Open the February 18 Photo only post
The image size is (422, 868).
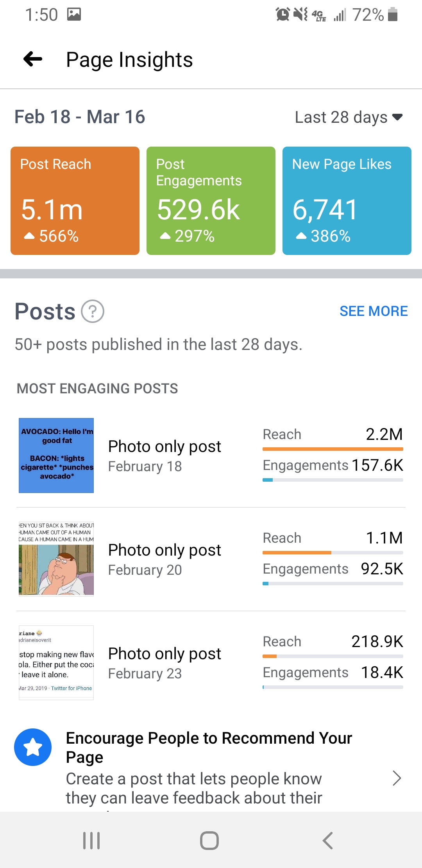click(x=165, y=456)
